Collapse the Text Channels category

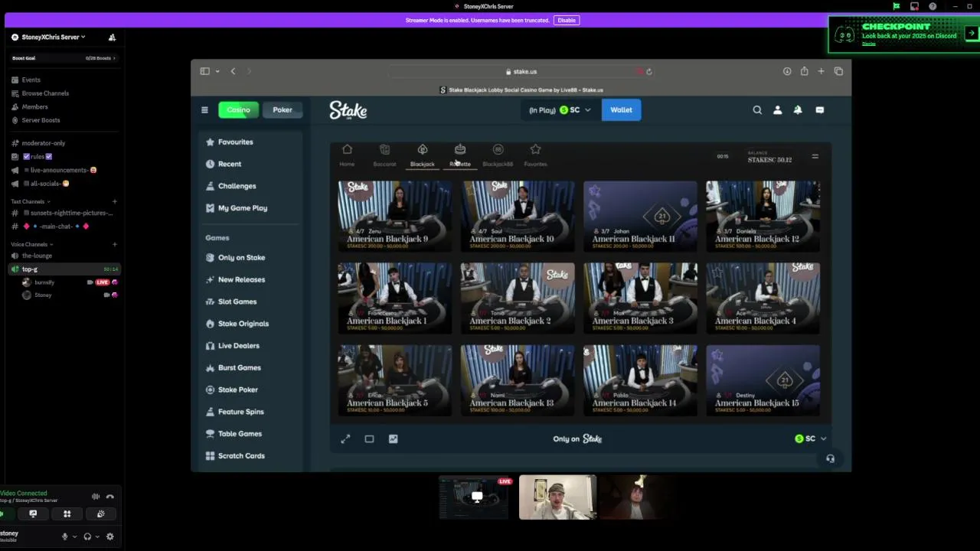pos(31,201)
